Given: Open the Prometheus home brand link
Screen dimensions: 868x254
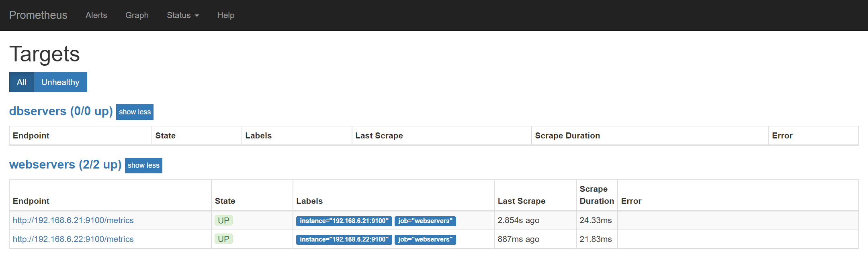Looking at the screenshot, I should (38, 15).
